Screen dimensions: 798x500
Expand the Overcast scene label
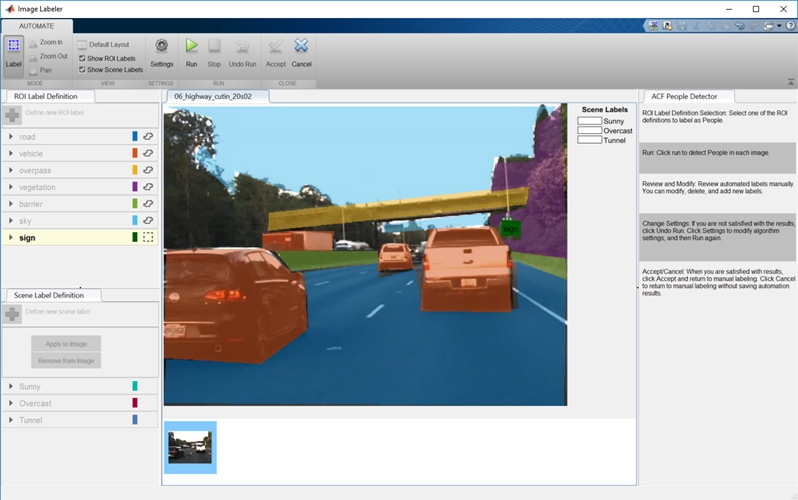click(10, 403)
